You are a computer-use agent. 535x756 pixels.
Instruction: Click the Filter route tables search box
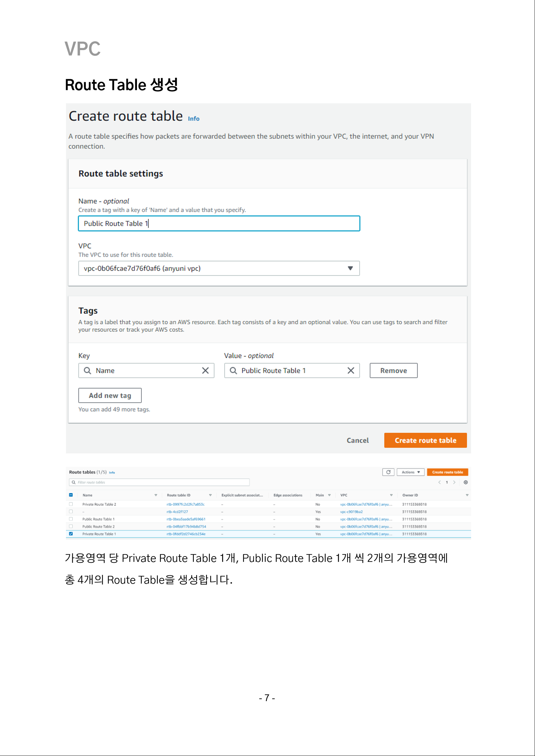click(159, 482)
